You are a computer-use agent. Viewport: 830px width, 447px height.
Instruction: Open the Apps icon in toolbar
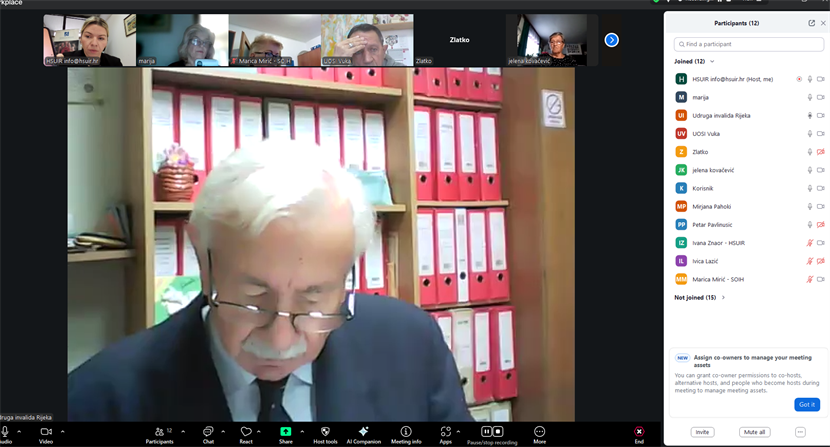pyautogui.click(x=445, y=432)
